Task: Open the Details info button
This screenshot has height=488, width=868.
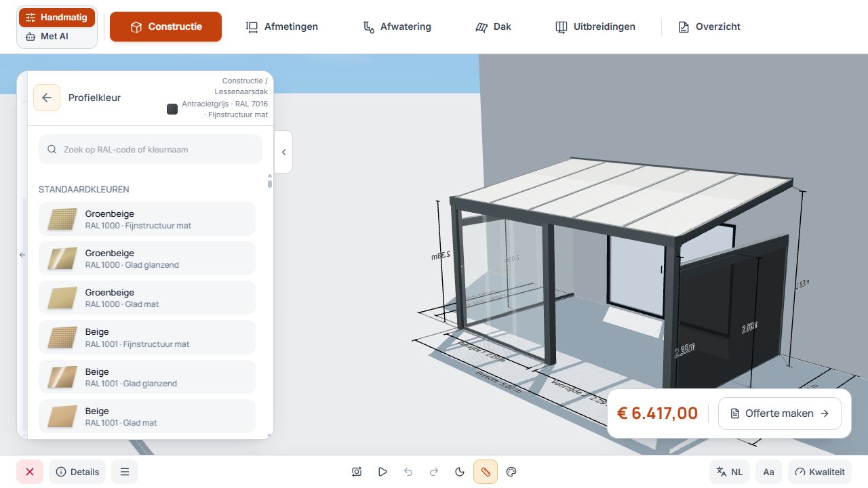Action: [77, 472]
